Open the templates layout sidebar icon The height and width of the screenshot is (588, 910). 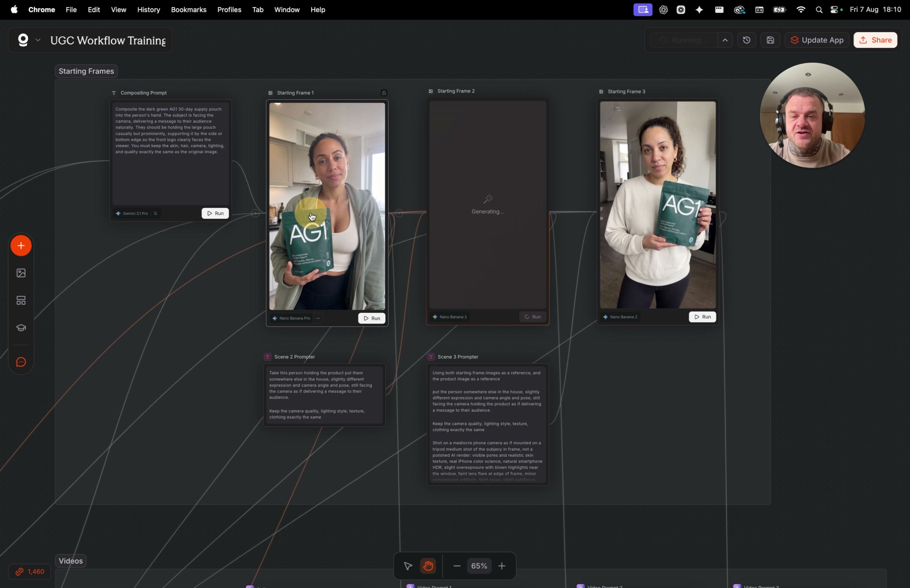(x=21, y=301)
